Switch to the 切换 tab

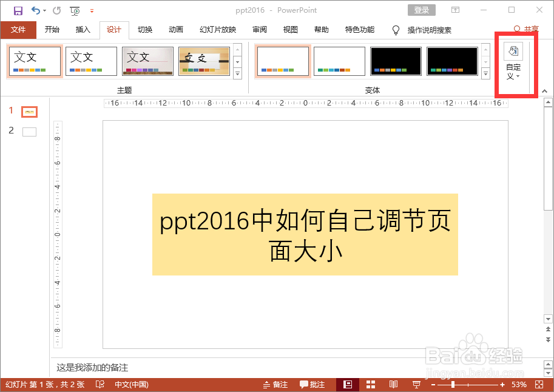[145, 30]
